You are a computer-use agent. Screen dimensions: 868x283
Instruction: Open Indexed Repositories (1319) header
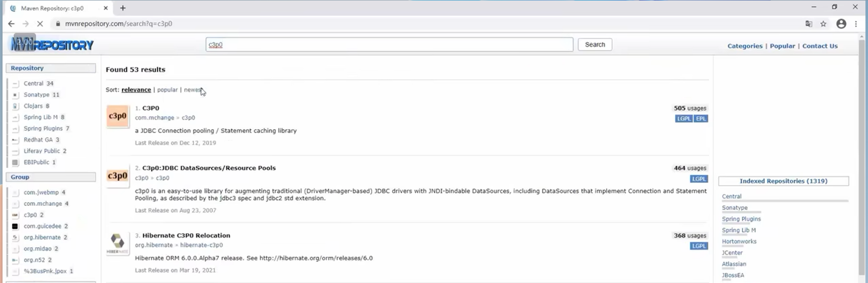click(x=783, y=181)
